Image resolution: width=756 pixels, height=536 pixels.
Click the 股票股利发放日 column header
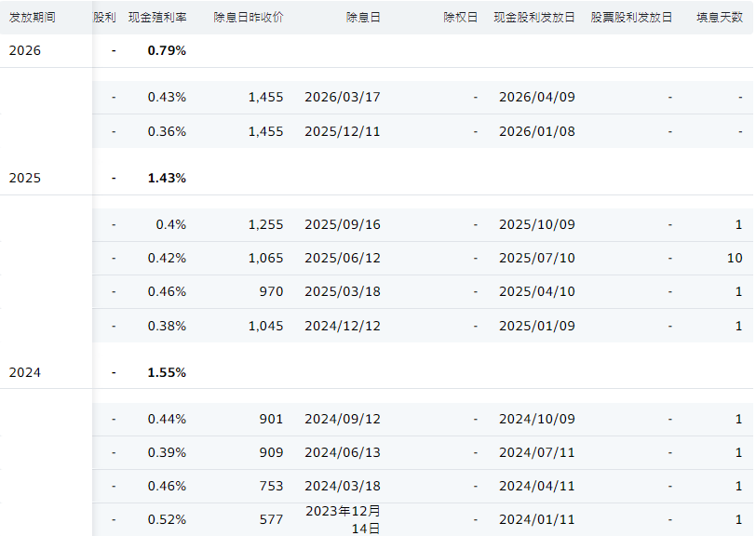click(631, 18)
